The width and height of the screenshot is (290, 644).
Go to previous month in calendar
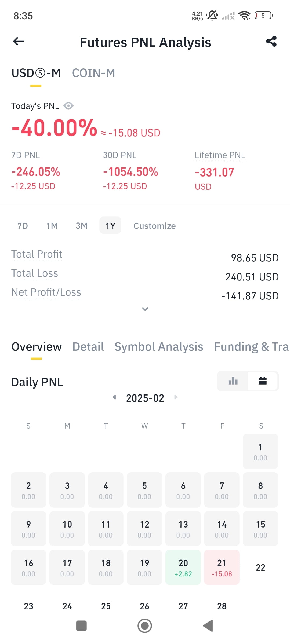point(114,397)
